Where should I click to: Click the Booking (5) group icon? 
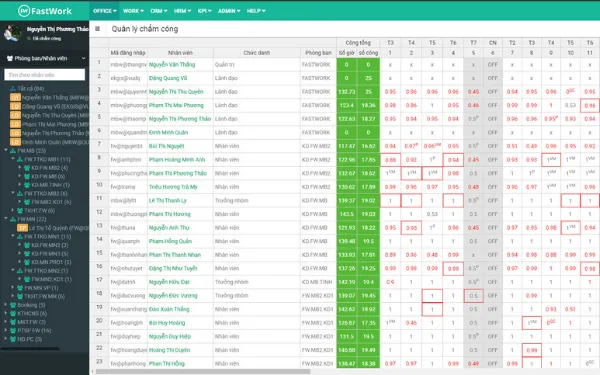(x=13, y=305)
